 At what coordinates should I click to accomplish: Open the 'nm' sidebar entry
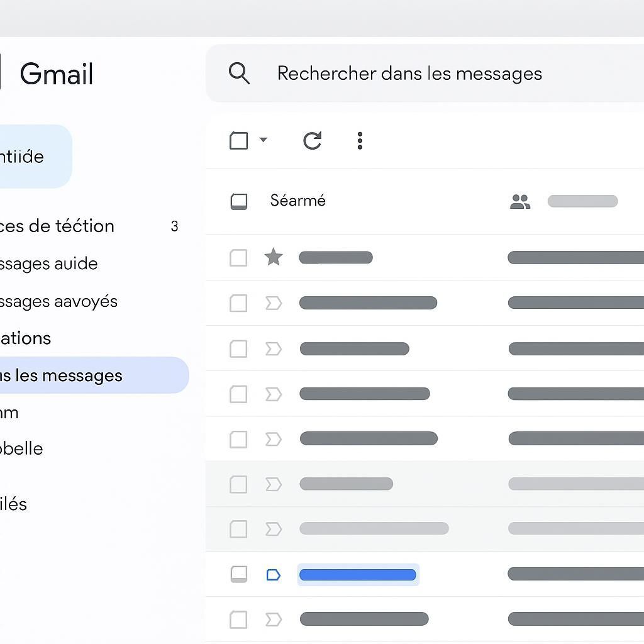point(9,413)
